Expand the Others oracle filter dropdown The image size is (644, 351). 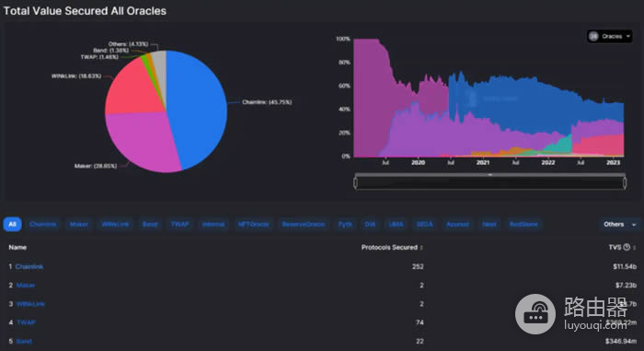click(620, 224)
